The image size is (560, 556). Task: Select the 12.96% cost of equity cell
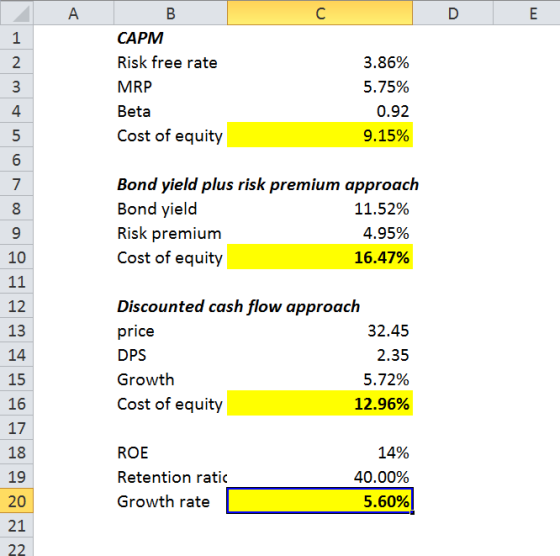[x=320, y=404]
